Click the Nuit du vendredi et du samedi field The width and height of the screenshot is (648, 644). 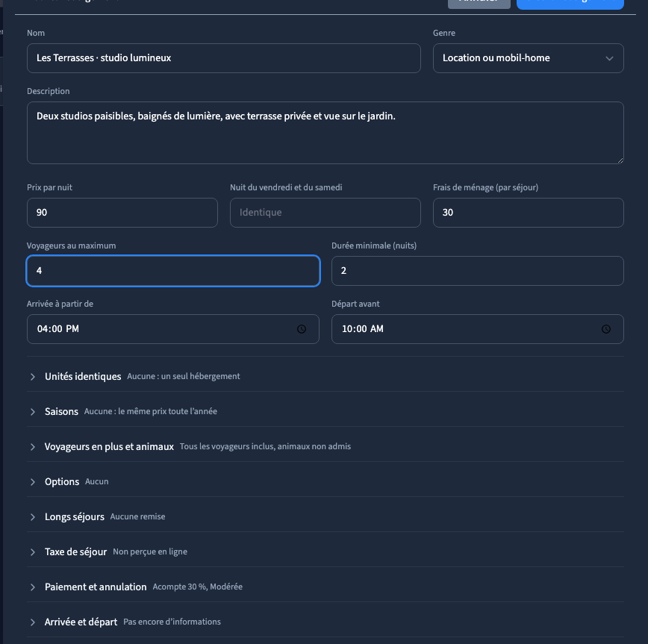click(x=325, y=213)
